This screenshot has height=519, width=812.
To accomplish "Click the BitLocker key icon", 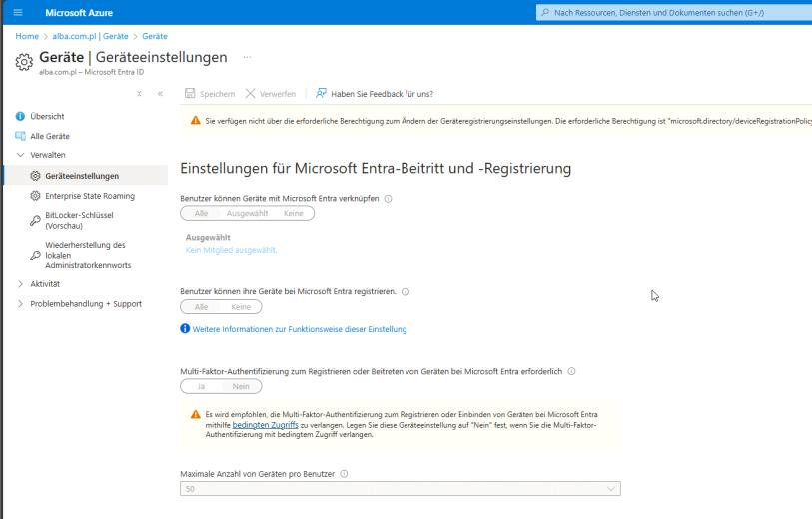I will click(35, 220).
